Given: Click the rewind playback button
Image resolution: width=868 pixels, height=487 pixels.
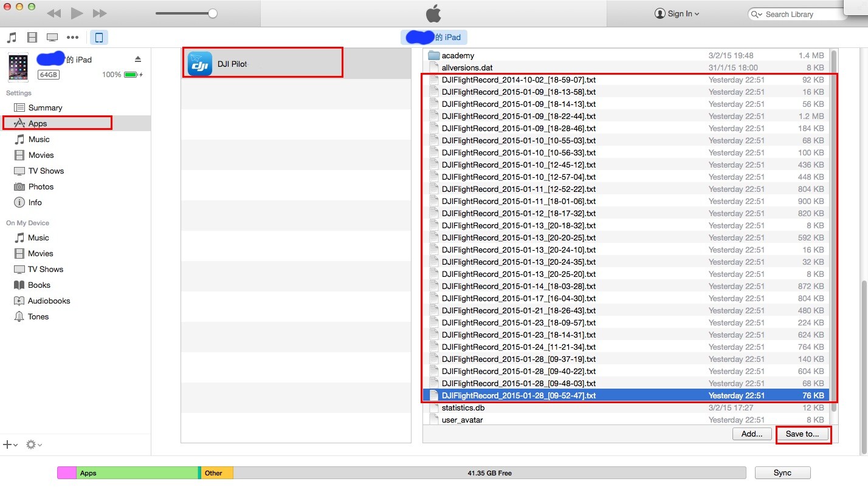Looking at the screenshot, I should click(x=53, y=13).
